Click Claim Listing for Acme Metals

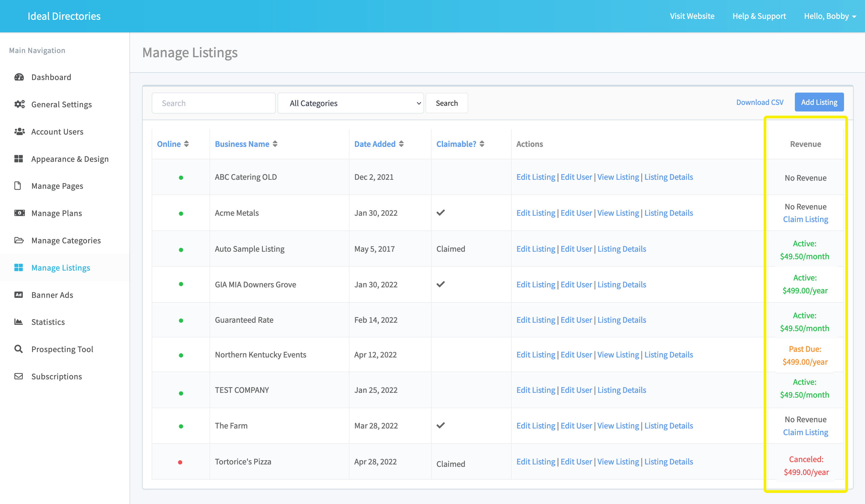click(805, 219)
